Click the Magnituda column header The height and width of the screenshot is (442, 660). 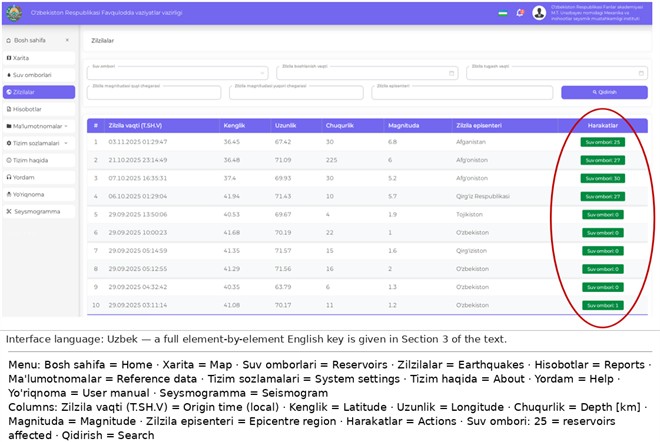coord(403,125)
